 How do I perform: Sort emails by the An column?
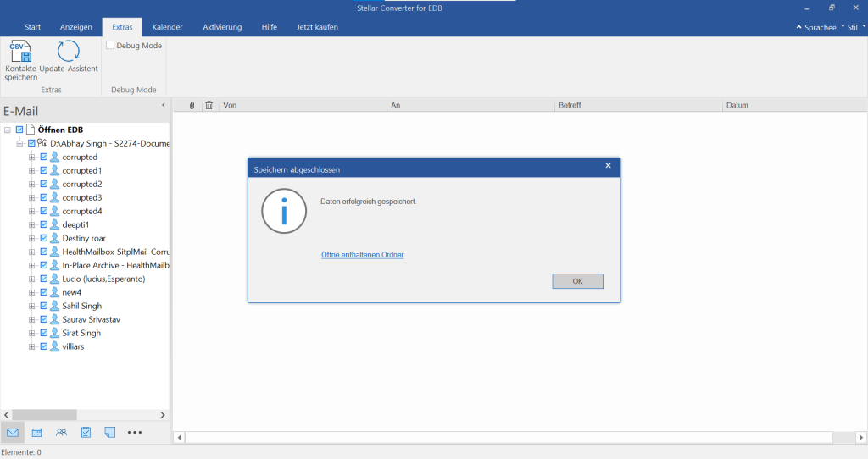tap(470, 105)
